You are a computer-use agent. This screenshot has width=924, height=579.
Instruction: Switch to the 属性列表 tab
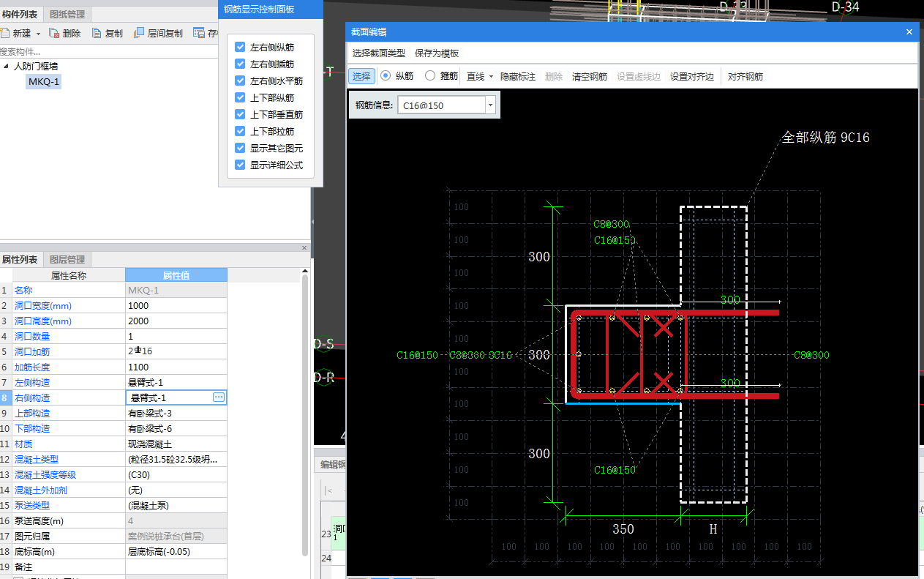pyautogui.click(x=19, y=259)
